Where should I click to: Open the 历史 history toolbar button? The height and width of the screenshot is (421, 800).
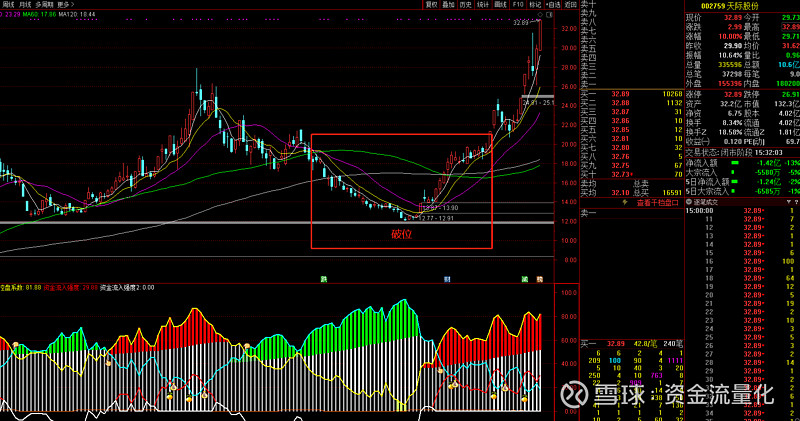coord(466,4)
